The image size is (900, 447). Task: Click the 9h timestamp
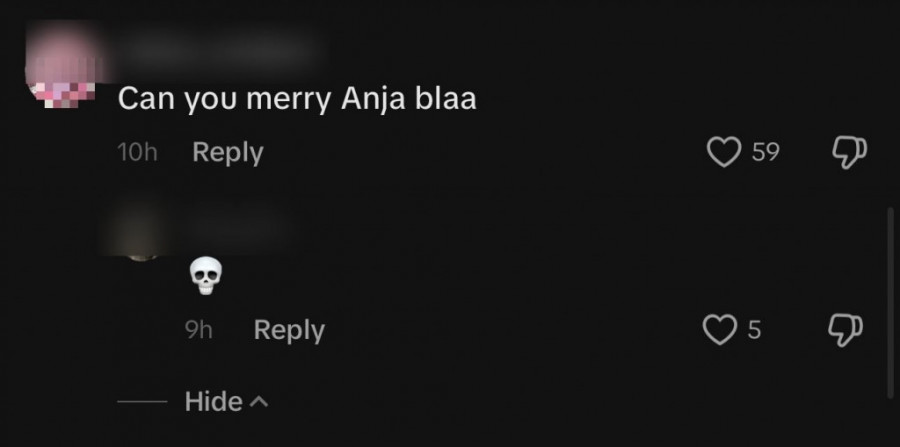coord(199,330)
